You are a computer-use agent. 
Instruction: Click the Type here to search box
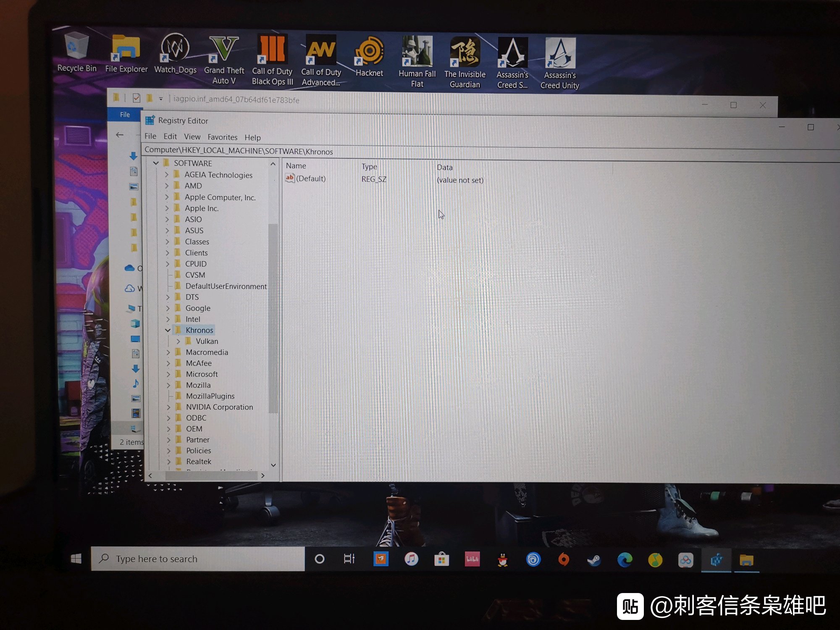198,559
